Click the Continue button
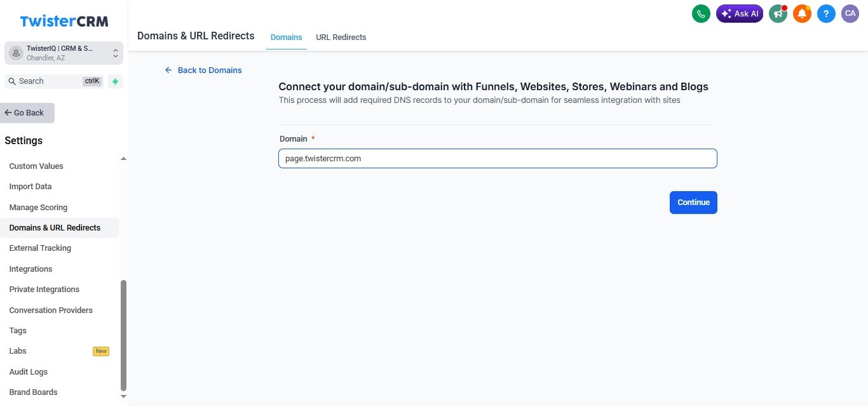Screen dimensions: 868x407 coord(693,203)
